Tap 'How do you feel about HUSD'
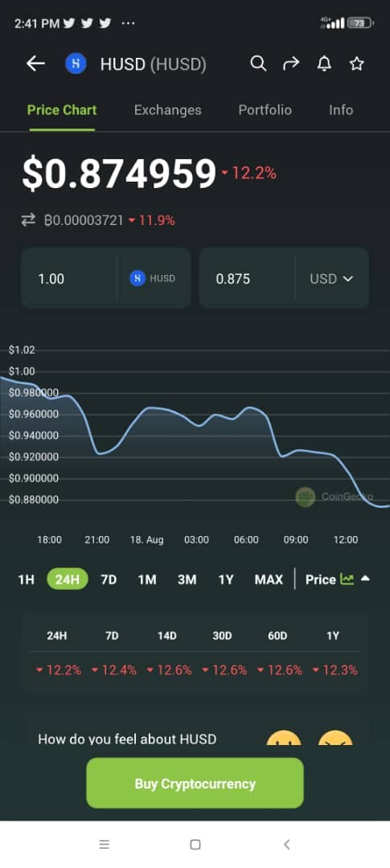 (127, 739)
